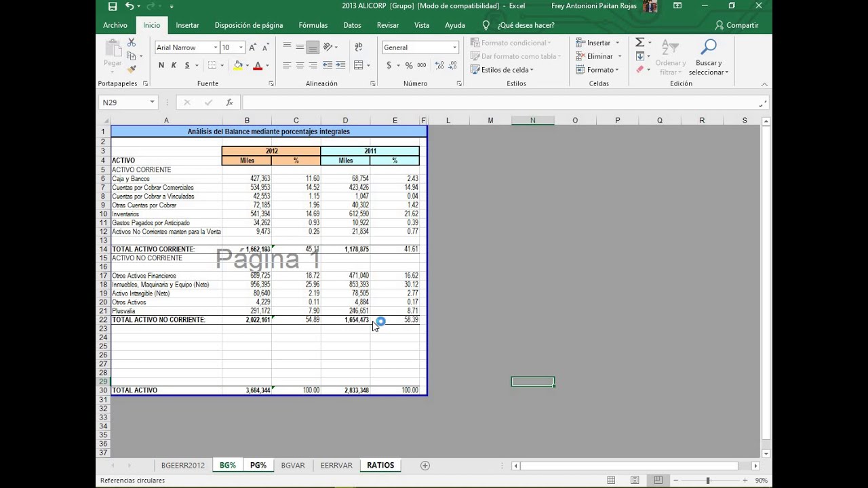Align cell content to the middle

point(300,47)
